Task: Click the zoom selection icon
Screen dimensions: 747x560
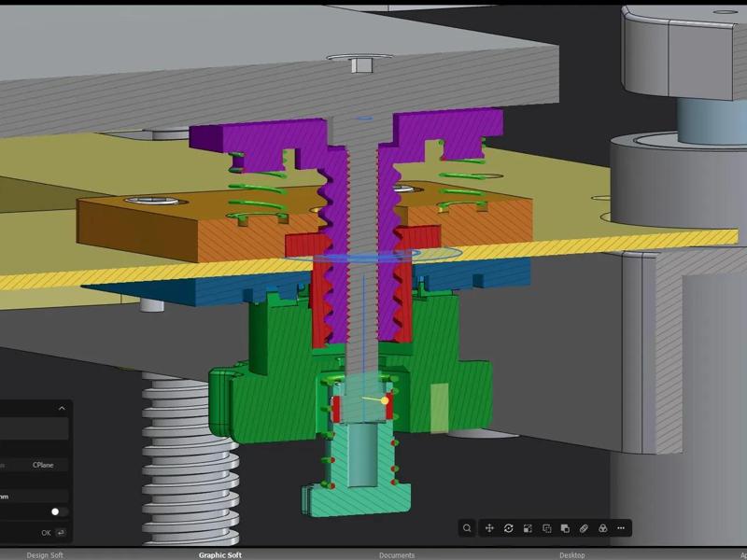Action: [546, 528]
